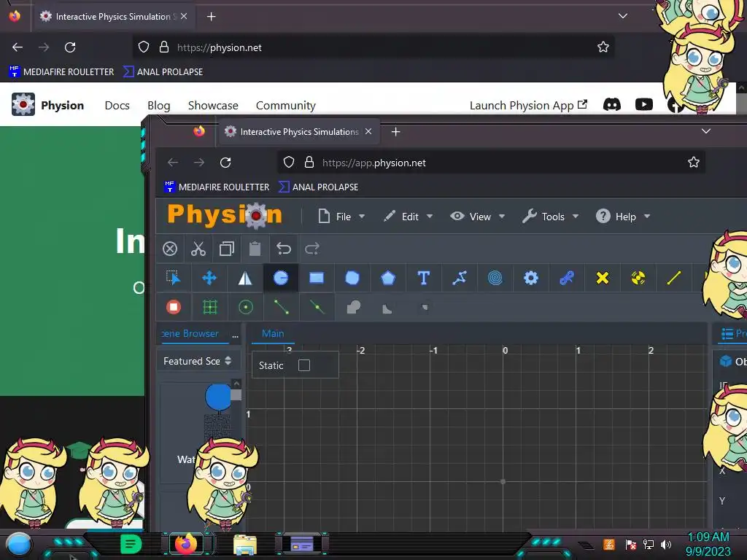The image size is (747, 560).
Task: Open the View dropdown menu
Action: [478, 217]
